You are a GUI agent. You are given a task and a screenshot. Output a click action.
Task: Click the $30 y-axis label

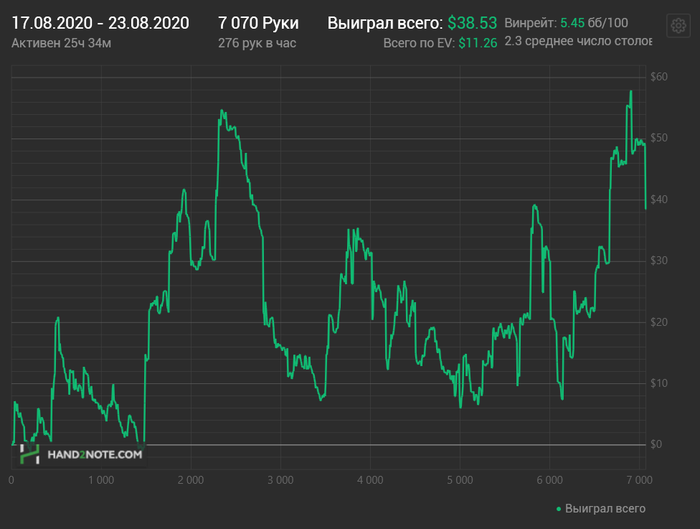click(x=659, y=261)
